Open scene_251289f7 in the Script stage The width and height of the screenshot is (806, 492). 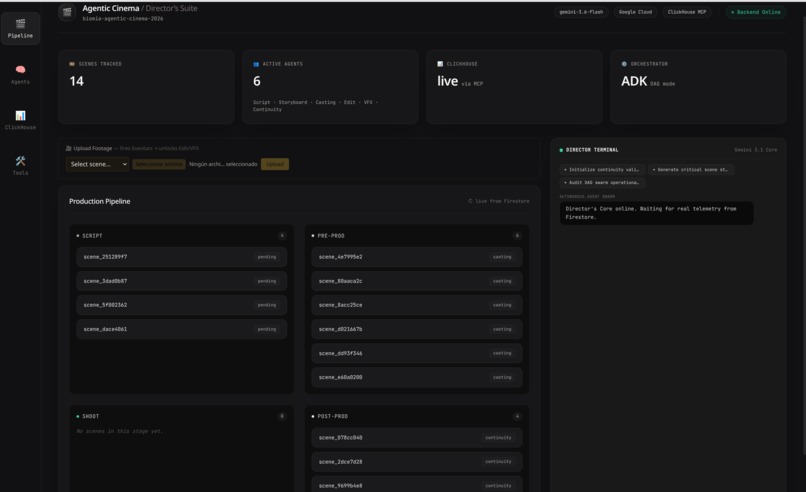[181, 257]
